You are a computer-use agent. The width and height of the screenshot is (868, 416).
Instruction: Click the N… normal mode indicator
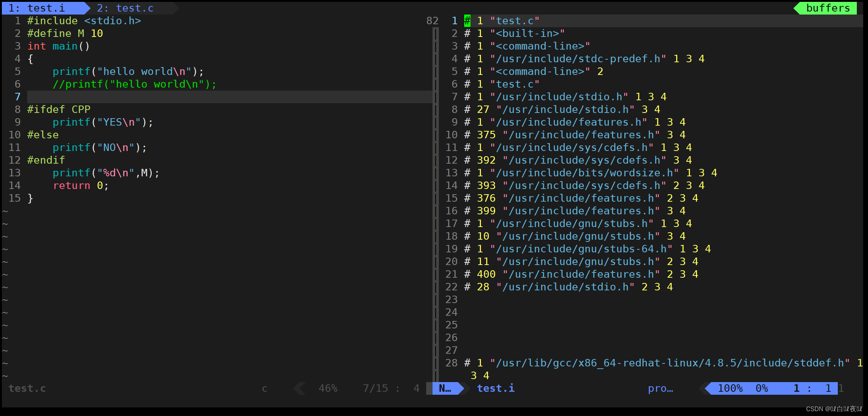point(445,388)
